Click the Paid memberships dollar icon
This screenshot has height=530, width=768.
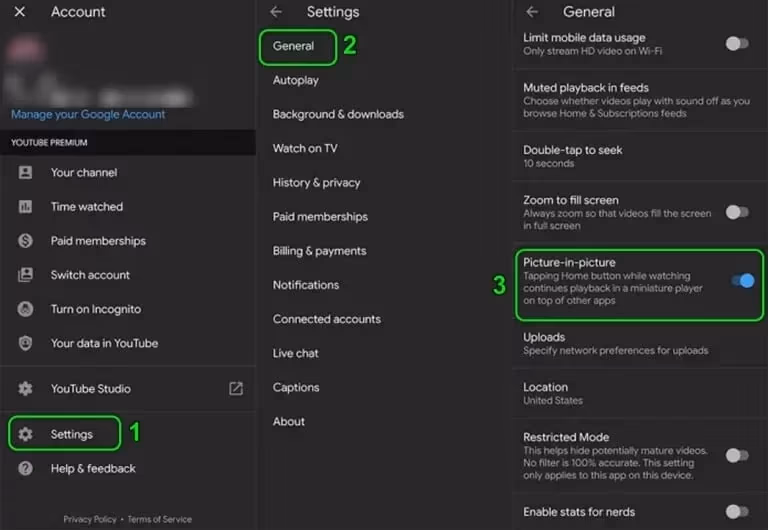coord(26,241)
